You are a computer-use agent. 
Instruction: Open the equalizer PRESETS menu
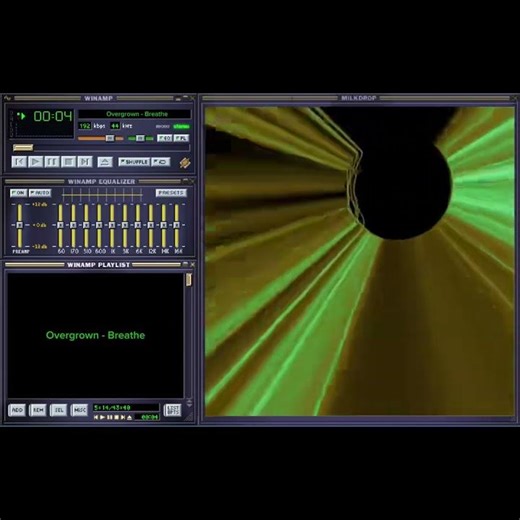171,193
